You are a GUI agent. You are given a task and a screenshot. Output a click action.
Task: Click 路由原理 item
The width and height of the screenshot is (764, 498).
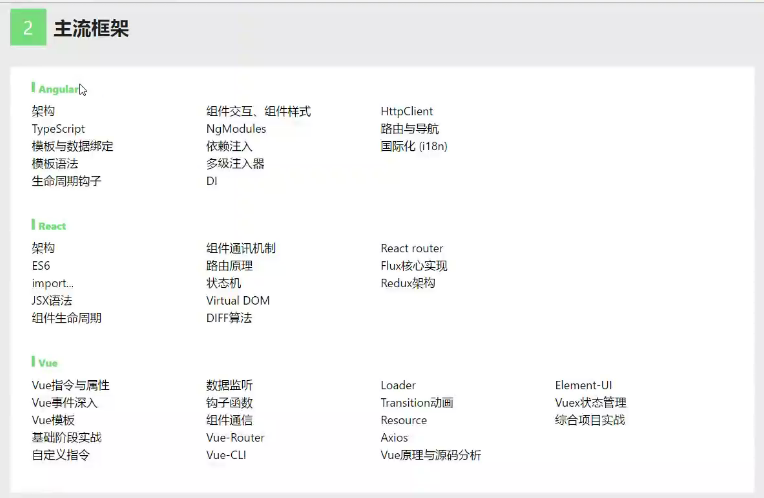[x=229, y=266]
